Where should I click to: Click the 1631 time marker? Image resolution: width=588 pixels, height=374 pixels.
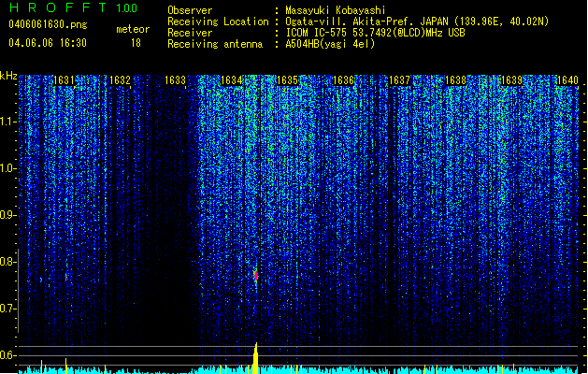point(64,80)
